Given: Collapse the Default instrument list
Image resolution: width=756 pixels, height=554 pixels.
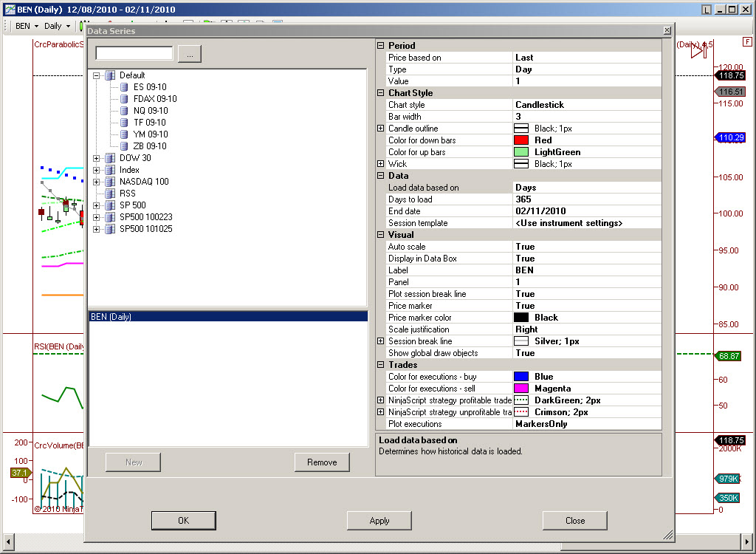Looking at the screenshot, I should [97, 76].
